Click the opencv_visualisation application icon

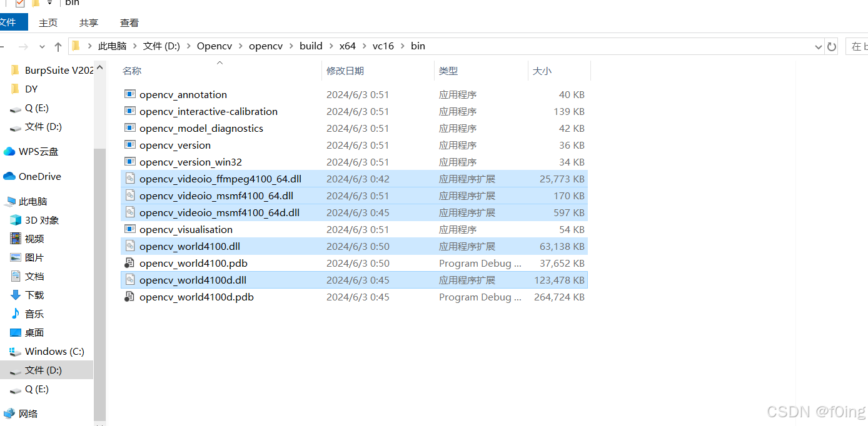[x=130, y=229]
